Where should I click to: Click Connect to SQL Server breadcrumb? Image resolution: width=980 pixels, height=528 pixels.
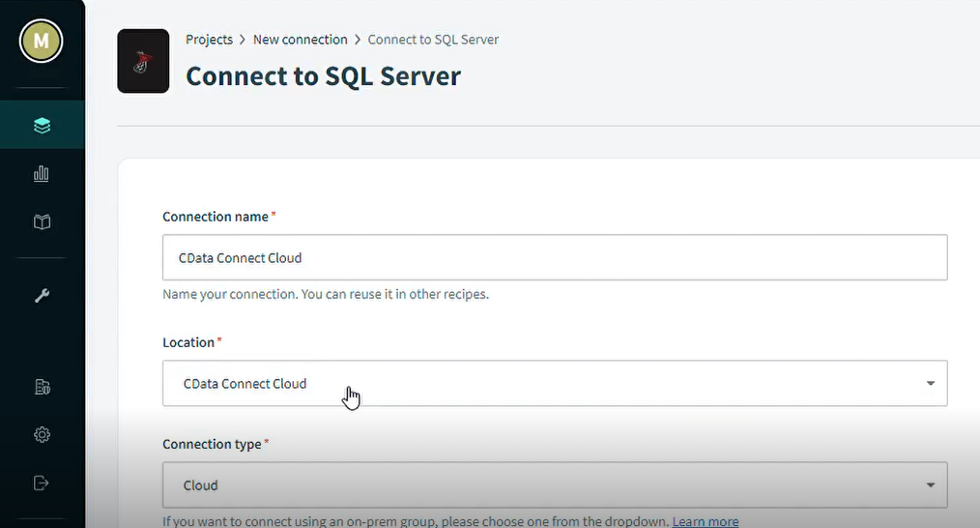coord(433,40)
